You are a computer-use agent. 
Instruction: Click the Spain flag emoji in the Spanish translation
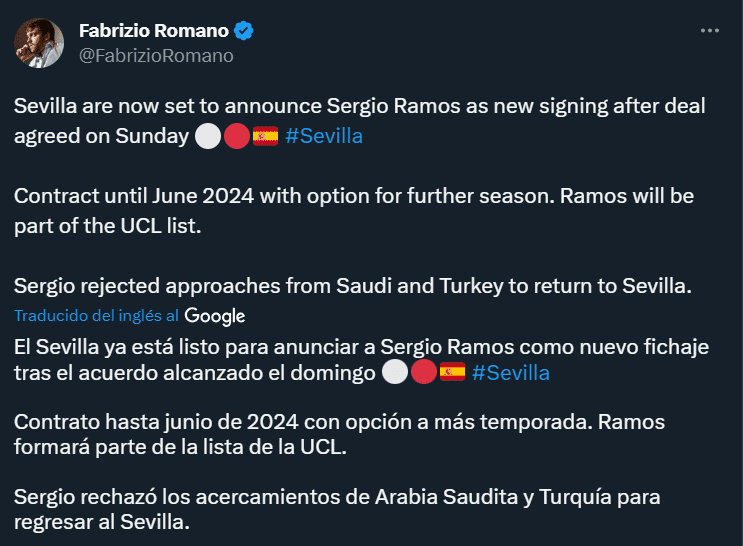[x=453, y=373]
